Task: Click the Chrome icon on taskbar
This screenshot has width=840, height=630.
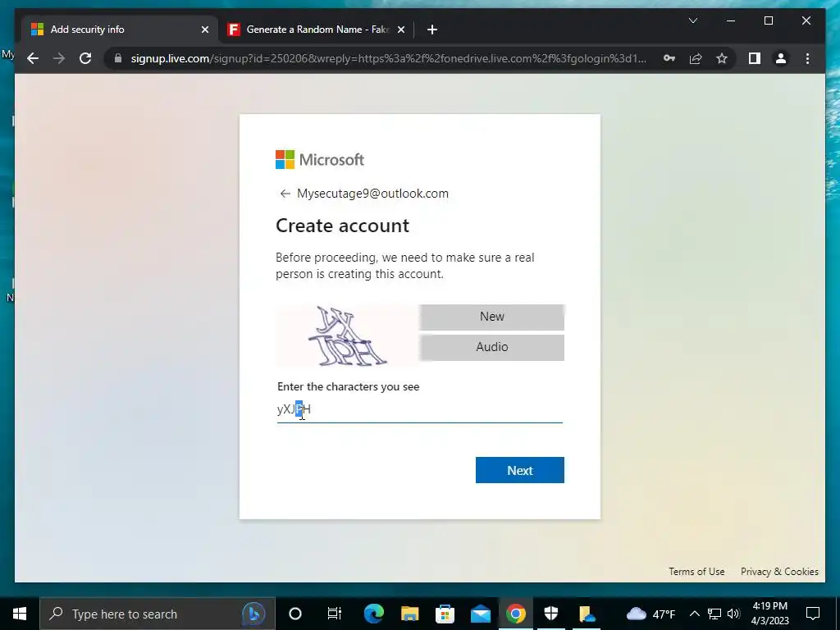Action: (x=516, y=614)
